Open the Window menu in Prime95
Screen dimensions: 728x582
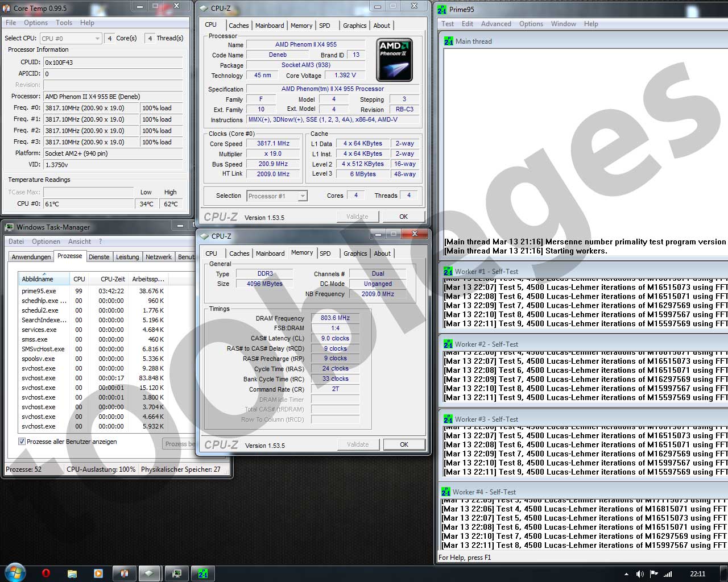pyautogui.click(x=564, y=24)
